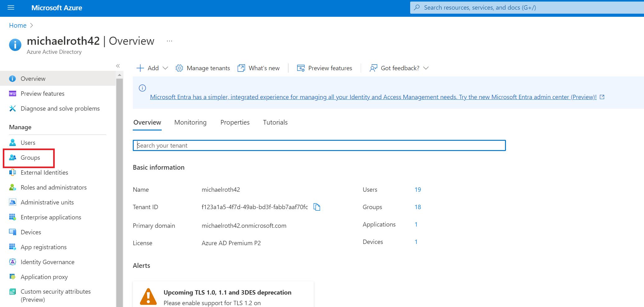Click the banner information circle icon
644x307 pixels.
tap(142, 88)
